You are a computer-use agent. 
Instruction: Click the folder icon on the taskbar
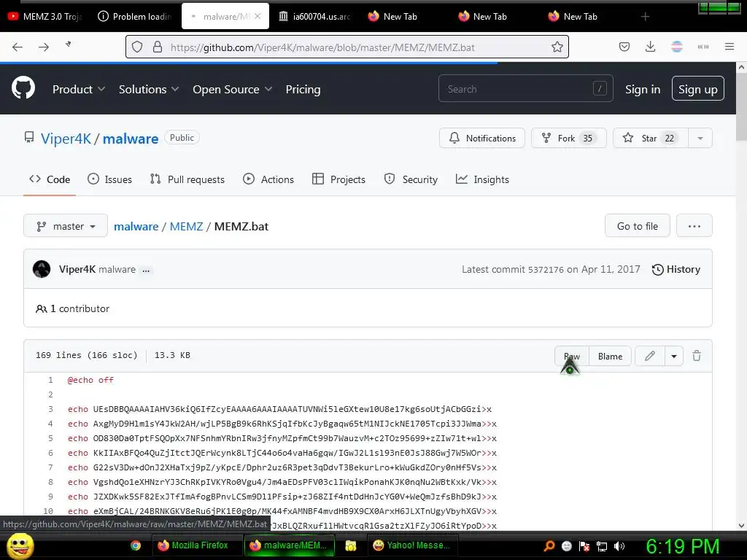click(x=351, y=545)
